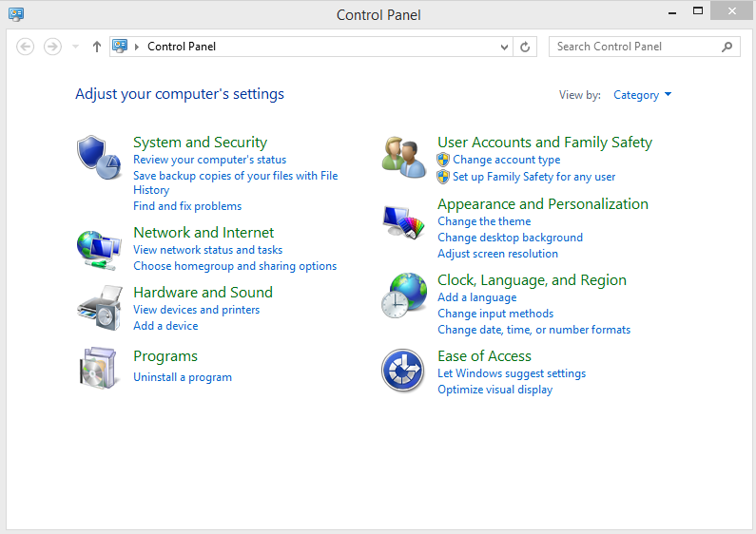Click Change date, time, or number formats
The width and height of the screenshot is (756, 534).
point(534,330)
